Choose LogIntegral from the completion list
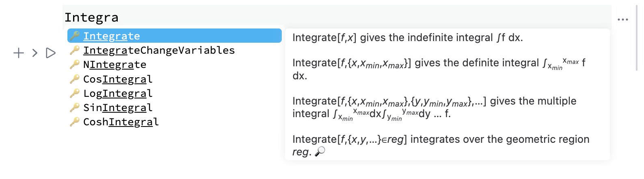 [x=118, y=93]
